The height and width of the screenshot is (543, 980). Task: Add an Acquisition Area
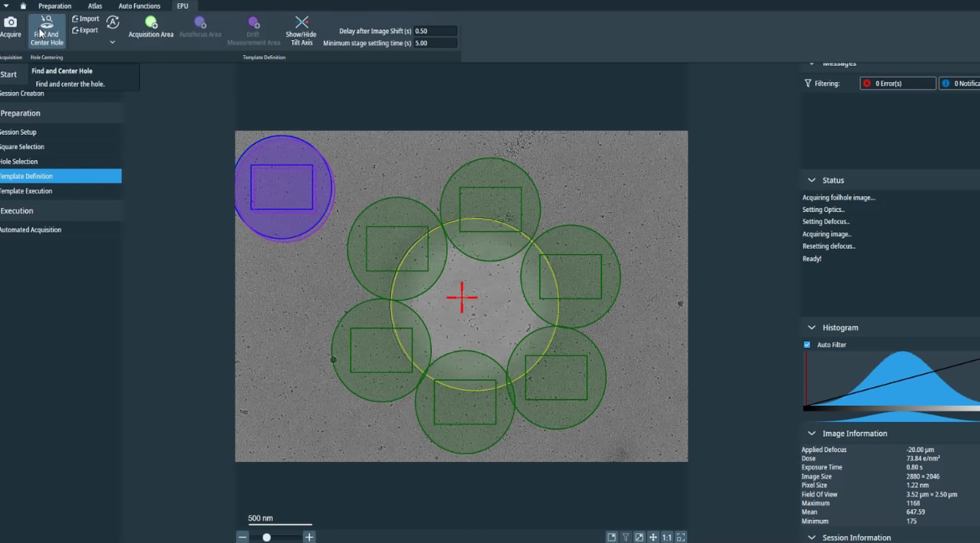point(151,27)
